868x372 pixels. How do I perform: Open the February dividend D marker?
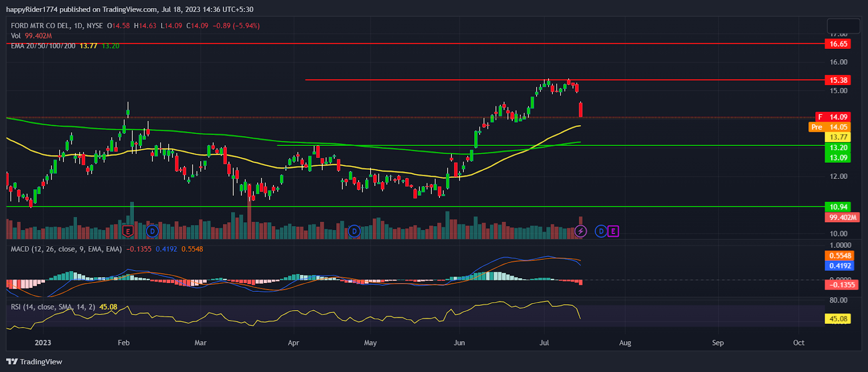pyautogui.click(x=152, y=232)
